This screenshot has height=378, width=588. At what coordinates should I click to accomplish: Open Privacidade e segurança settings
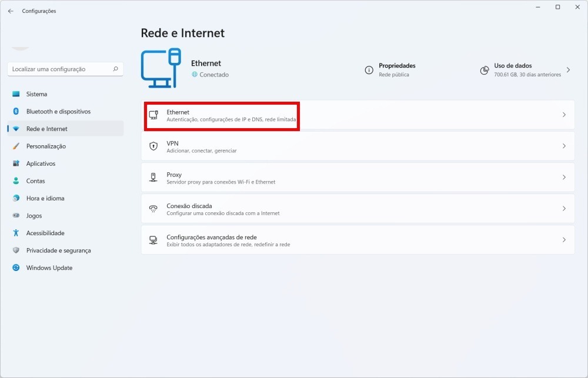point(65,250)
